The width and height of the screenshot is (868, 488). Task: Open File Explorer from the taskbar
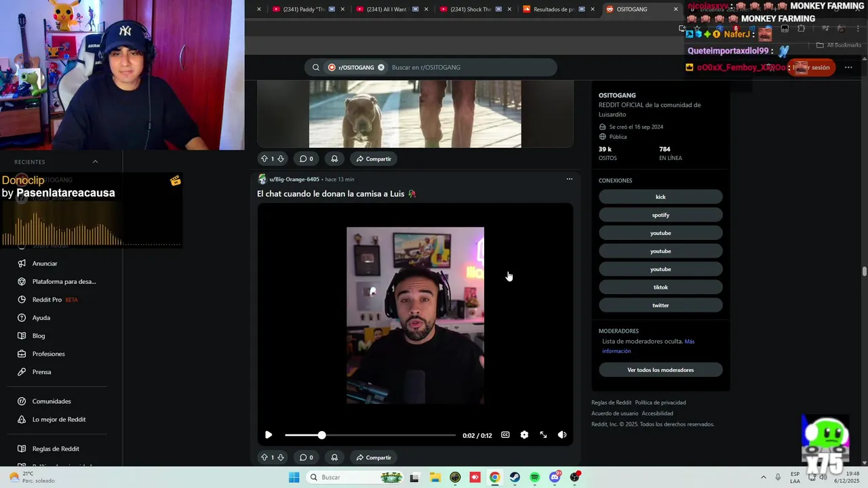[x=435, y=478]
